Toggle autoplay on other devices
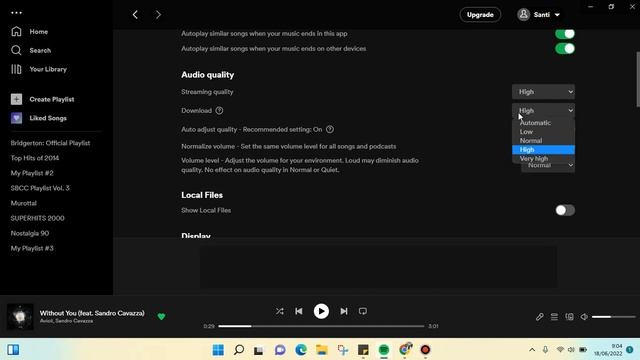The width and height of the screenshot is (640, 360). [x=565, y=49]
